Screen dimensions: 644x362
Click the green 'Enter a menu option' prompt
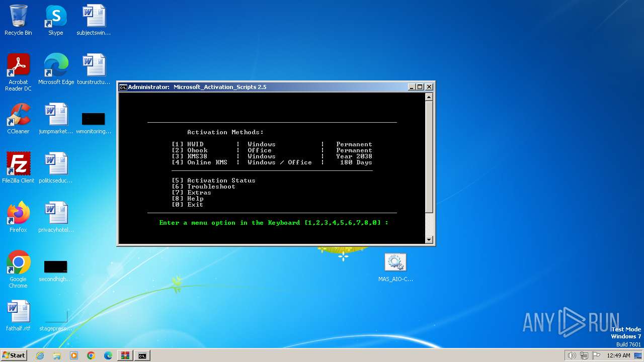[x=274, y=223]
